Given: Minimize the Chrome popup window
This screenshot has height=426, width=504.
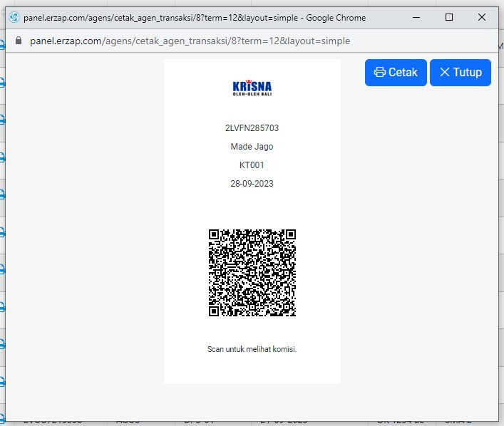Looking at the screenshot, I should [x=416, y=17].
